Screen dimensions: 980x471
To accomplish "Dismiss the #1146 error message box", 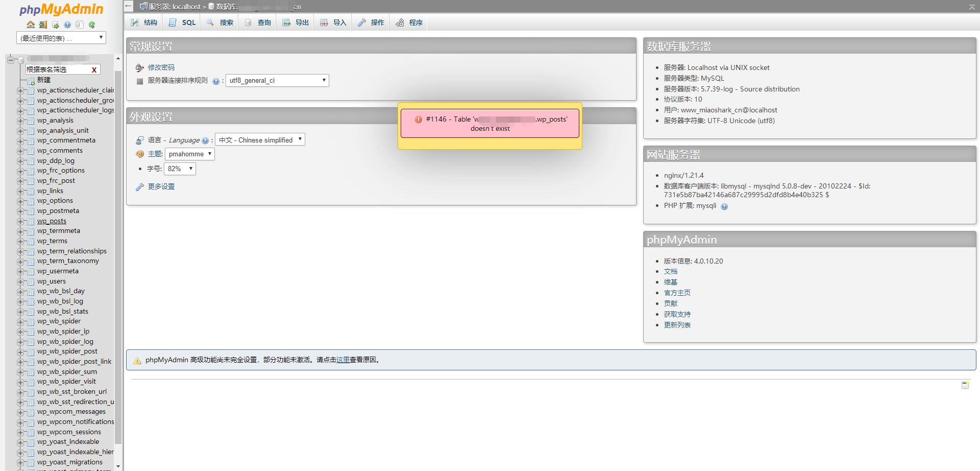I will 490,123.
